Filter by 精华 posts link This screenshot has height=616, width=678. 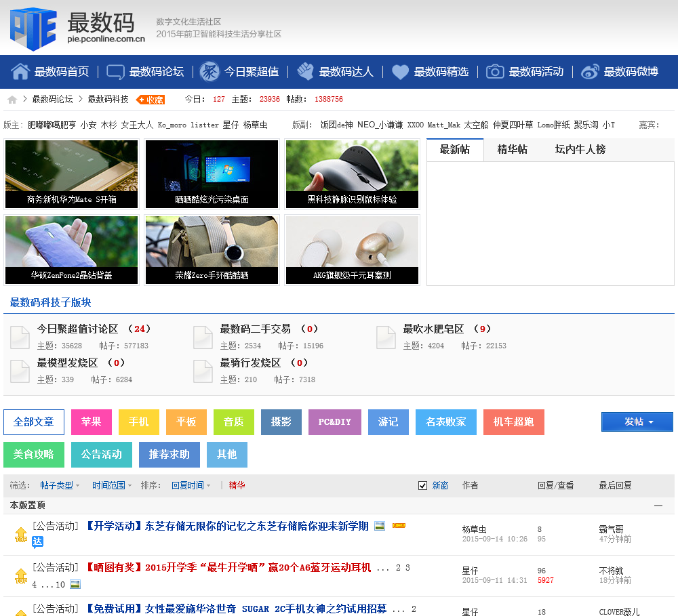pyautogui.click(x=237, y=485)
